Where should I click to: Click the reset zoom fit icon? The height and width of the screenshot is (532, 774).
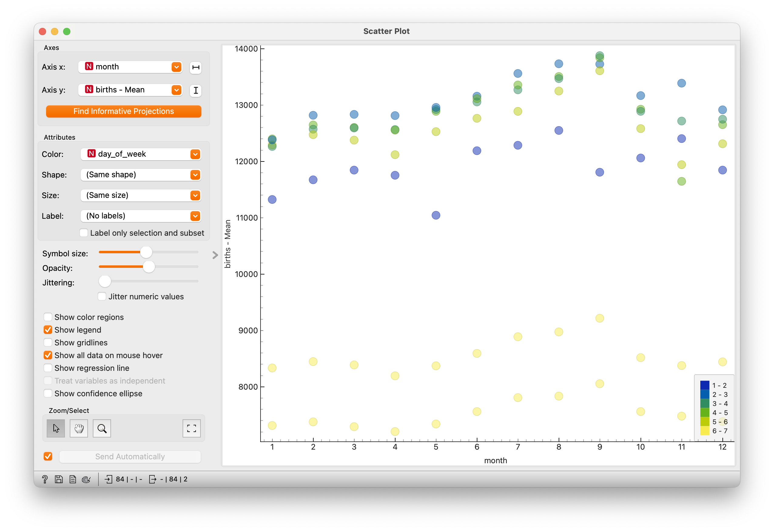click(x=191, y=428)
